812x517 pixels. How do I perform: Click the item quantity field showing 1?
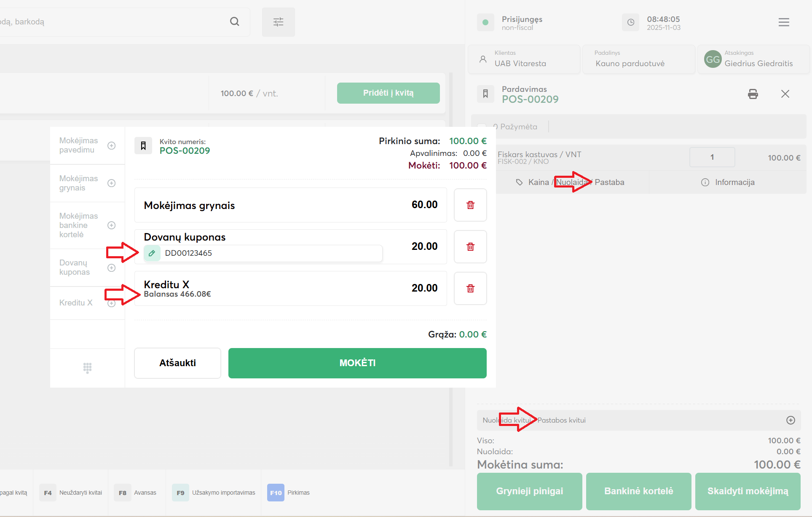[712, 157]
